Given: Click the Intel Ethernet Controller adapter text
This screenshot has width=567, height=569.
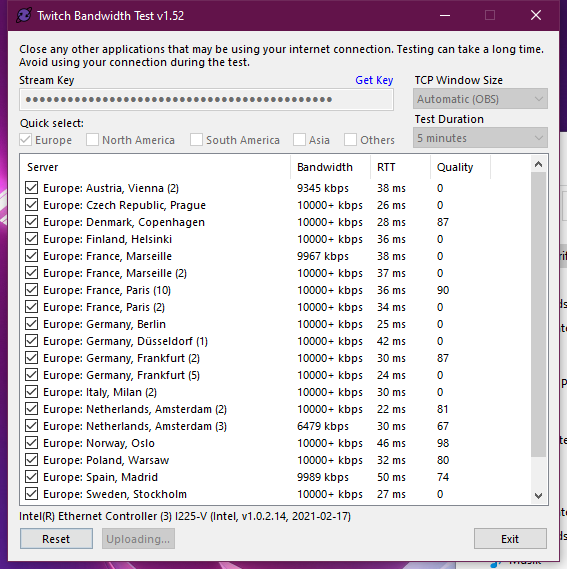Looking at the screenshot, I should pos(185,516).
